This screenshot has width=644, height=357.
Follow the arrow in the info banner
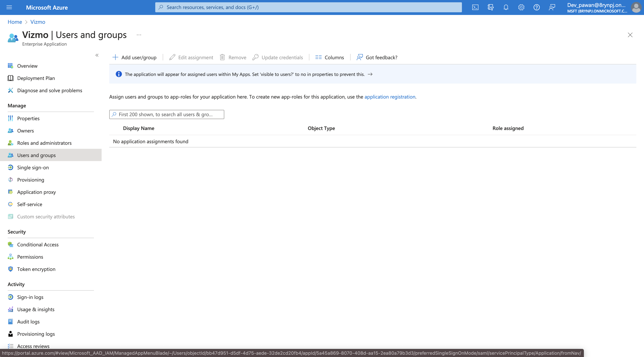pos(370,74)
